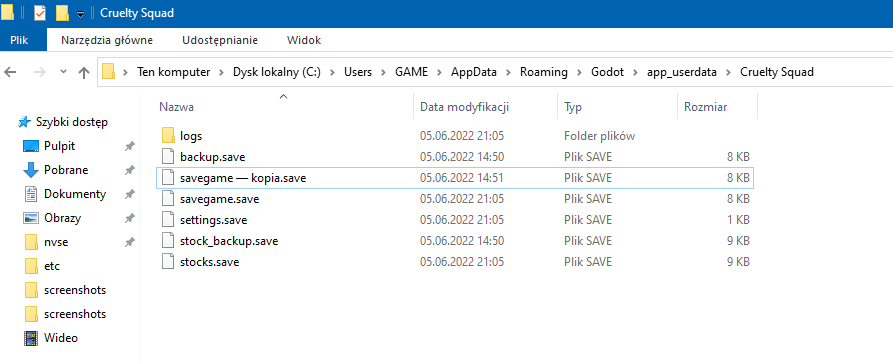The height and width of the screenshot is (362, 893).
Task: Open the Quick Access Toolbar customize dropdown
Action: [80, 14]
